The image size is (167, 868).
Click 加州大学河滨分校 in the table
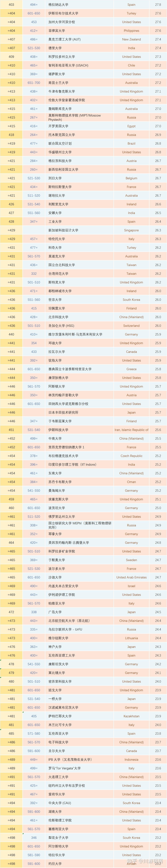tap(62, 22)
